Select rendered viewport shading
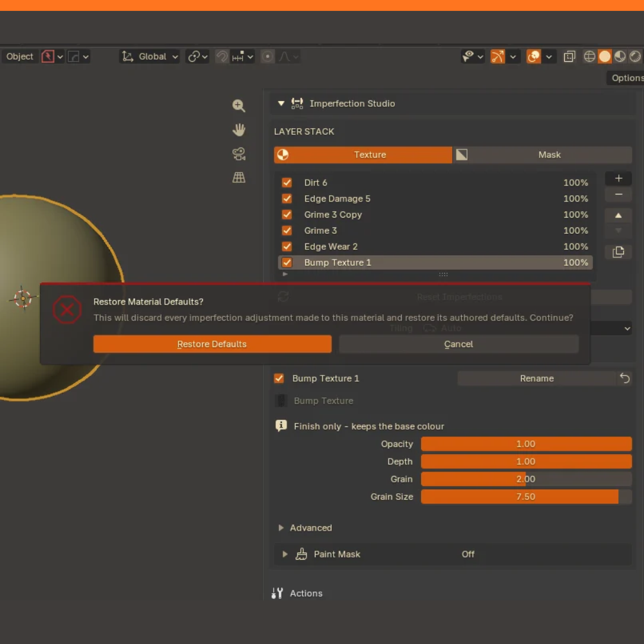Viewport: 644px width, 644px height. coord(635,56)
